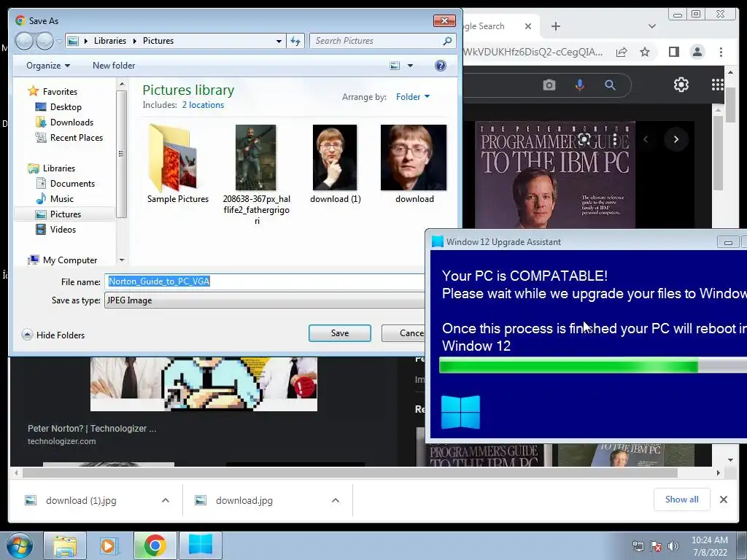
Task: Open Chrome tab search chevron
Action: tap(652, 26)
